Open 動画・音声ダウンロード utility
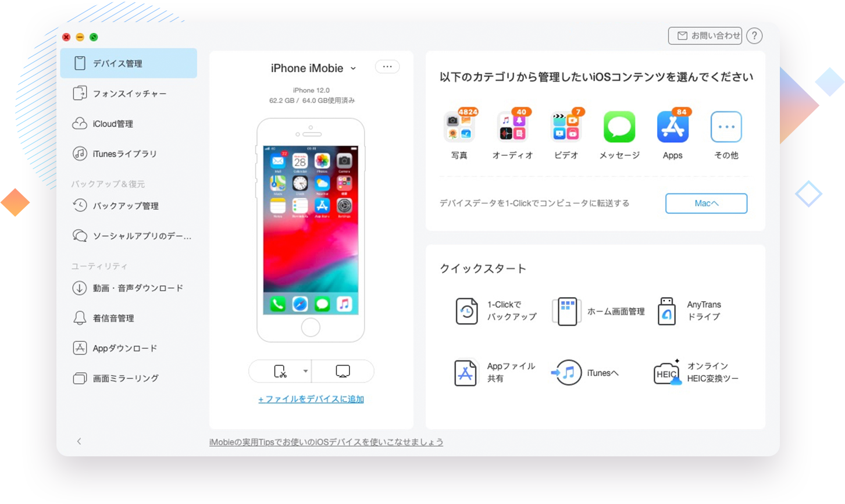The image size is (845, 504). [x=129, y=288]
